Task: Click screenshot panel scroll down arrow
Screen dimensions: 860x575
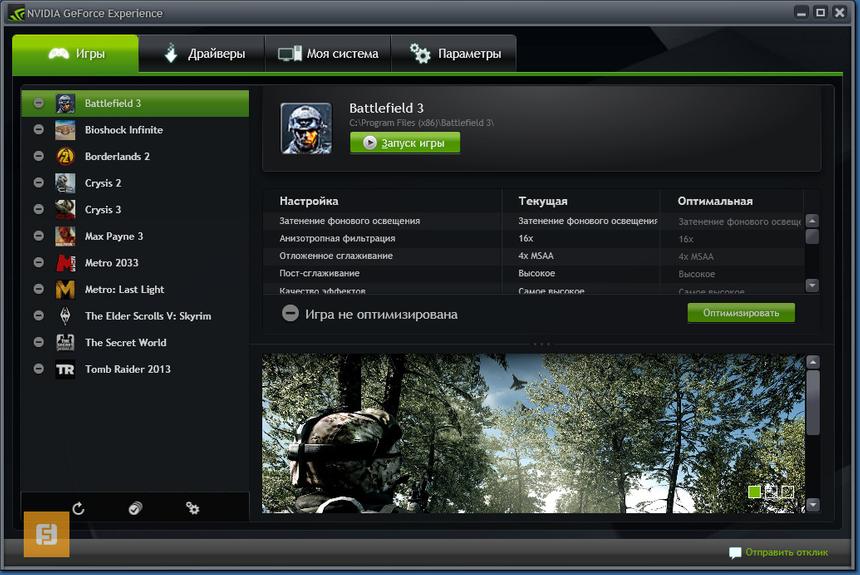Action: (x=813, y=504)
